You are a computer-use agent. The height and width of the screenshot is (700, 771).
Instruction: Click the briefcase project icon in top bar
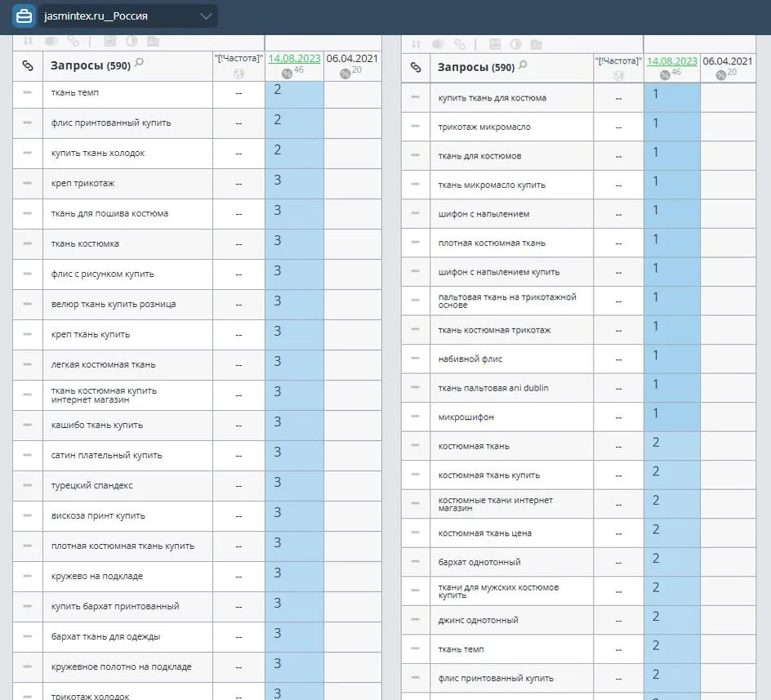pos(24,16)
